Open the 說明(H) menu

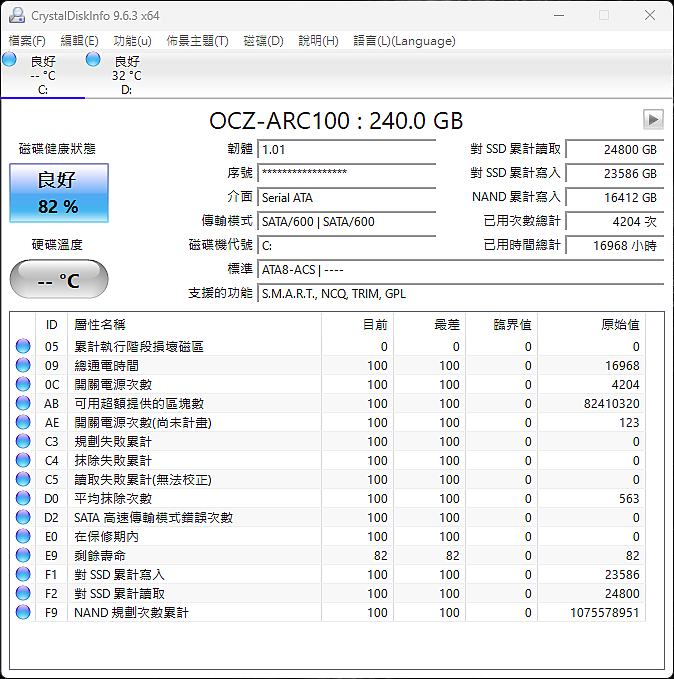coord(318,41)
